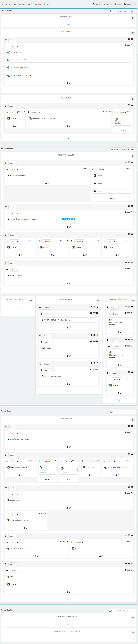Open Group dropdown in DISPLAYNAV

(13, 40)
